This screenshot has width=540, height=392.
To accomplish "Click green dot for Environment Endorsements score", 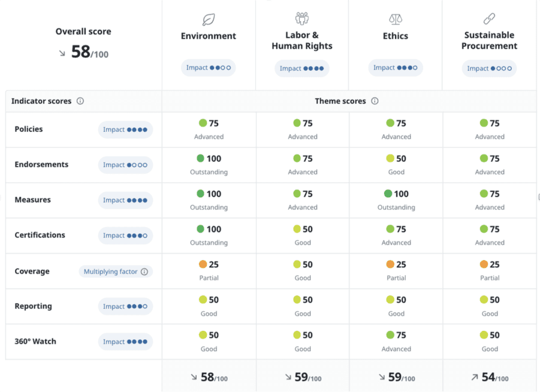I will [201, 158].
